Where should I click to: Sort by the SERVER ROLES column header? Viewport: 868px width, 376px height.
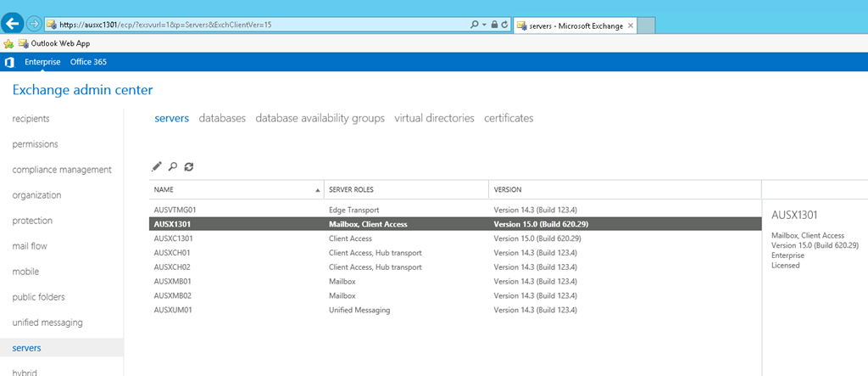click(406, 189)
